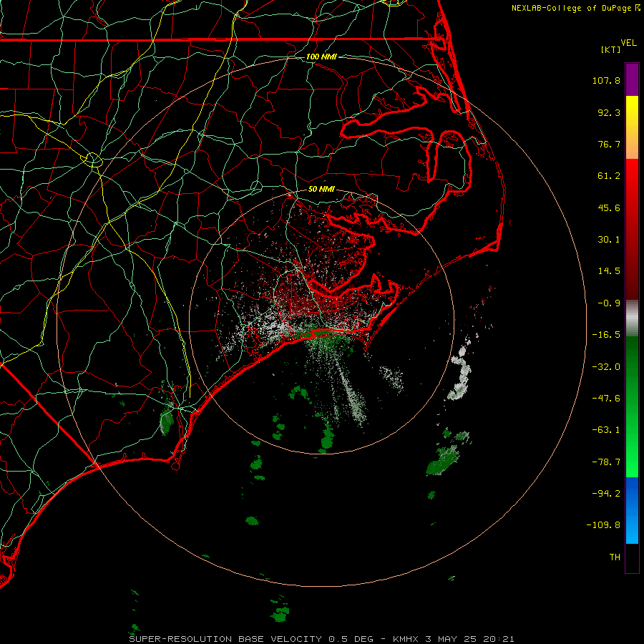
Task: Click the 61.2 velocity scale value
Action: (609, 176)
